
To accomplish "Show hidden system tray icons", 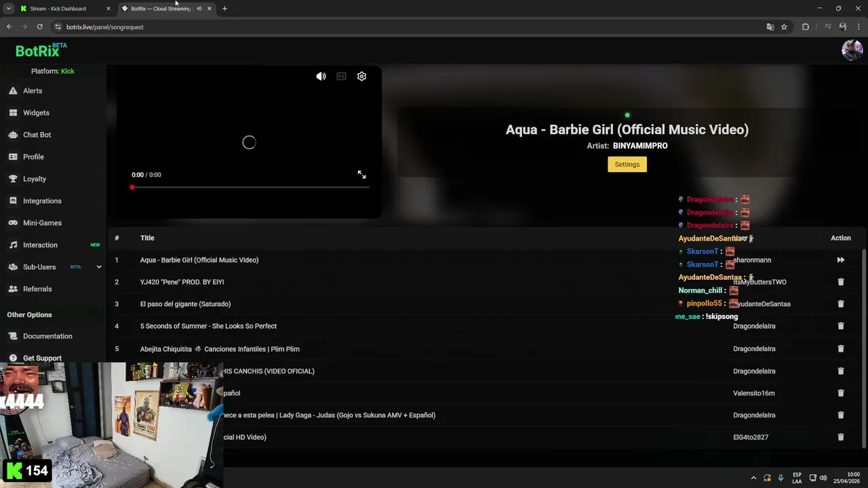I will pyautogui.click(x=753, y=478).
